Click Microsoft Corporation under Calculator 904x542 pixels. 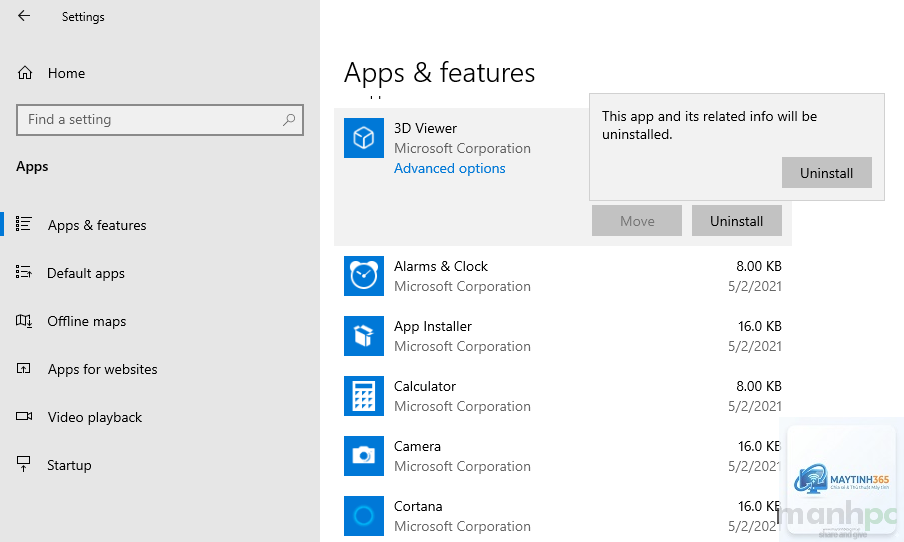(x=462, y=406)
